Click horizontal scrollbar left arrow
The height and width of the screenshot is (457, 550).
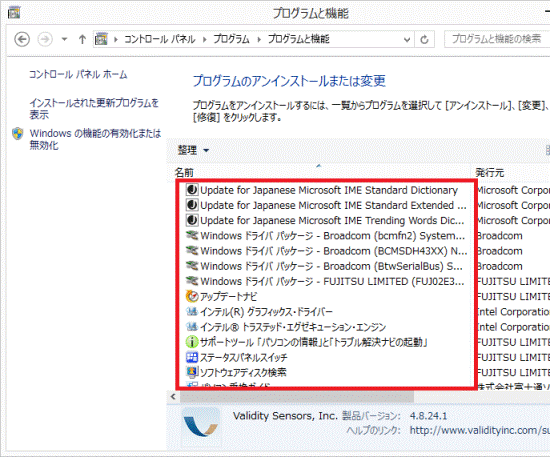click(x=173, y=397)
